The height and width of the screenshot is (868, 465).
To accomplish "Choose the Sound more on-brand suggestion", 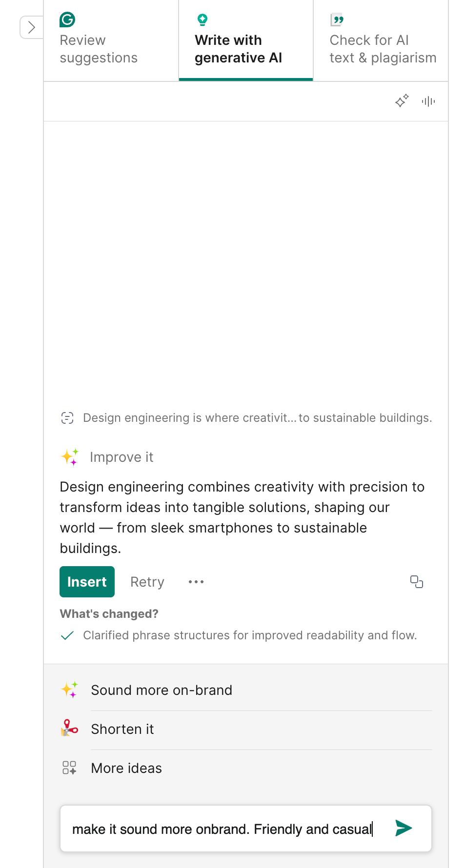I will click(x=162, y=690).
